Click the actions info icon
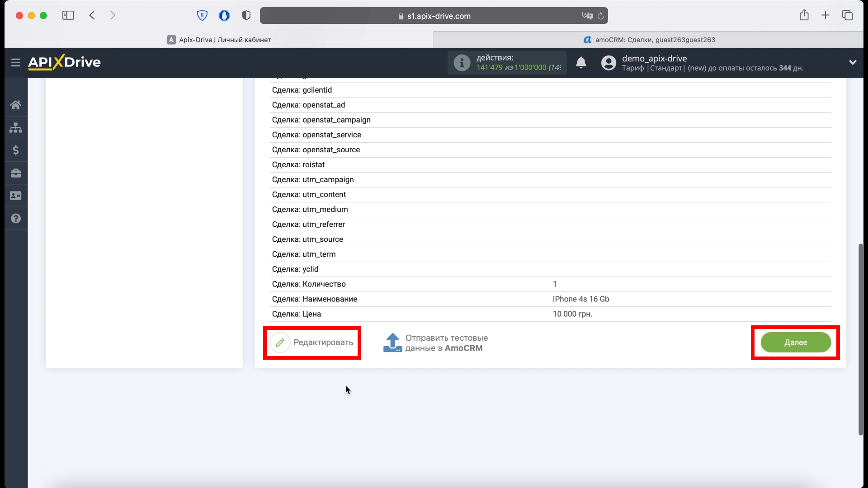Screen dimensions: 868x488 tap(462, 63)
